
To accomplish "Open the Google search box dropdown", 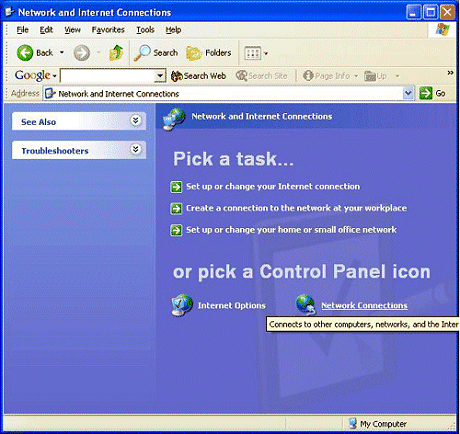I will click(x=160, y=76).
